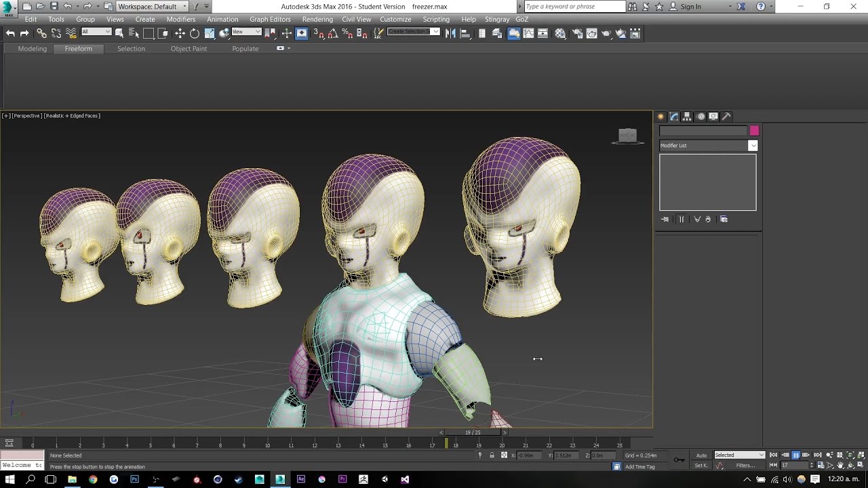Select the Select and Move tool
Image resolution: width=868 pixels, height=488 pixels.
(180, 33)
